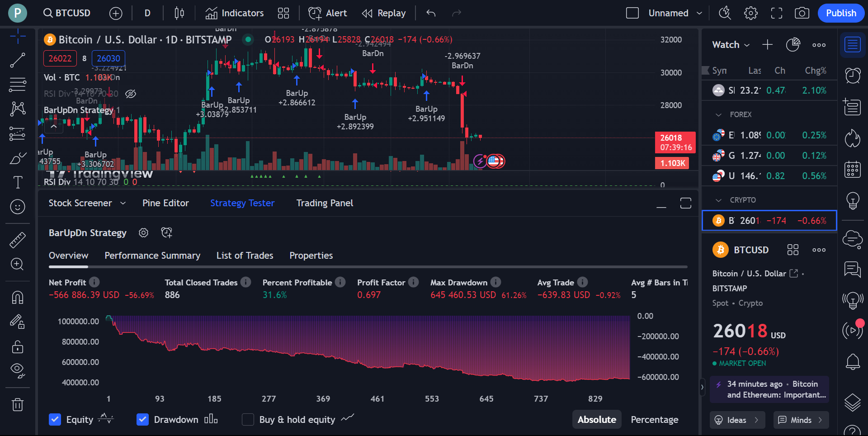Image resolution: width=868 pixels, height=436 pixels.
Task: Click the trash icon to remove drawings
Action: point(18,404)
